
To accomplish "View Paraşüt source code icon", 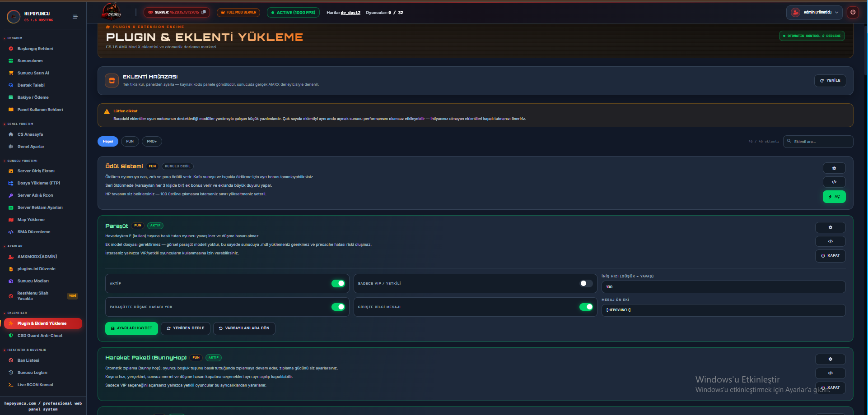I will [x=830, y=241].
